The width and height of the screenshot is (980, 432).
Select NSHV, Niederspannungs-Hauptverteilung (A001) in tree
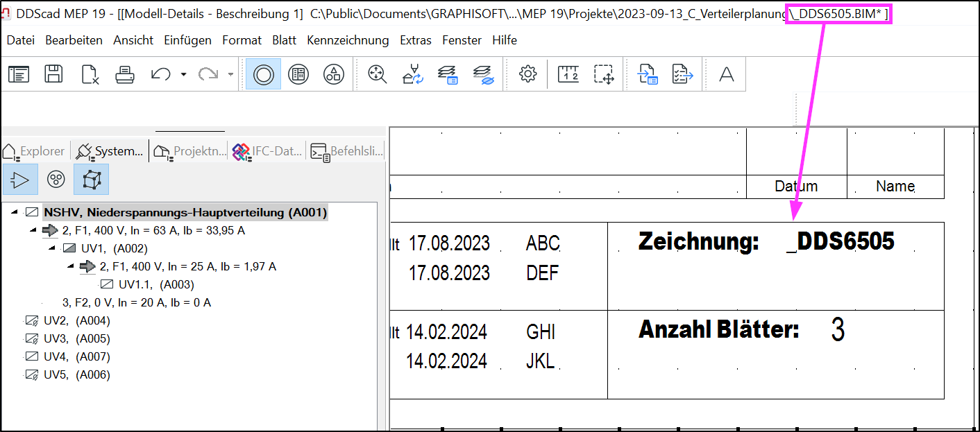point(185,212)
